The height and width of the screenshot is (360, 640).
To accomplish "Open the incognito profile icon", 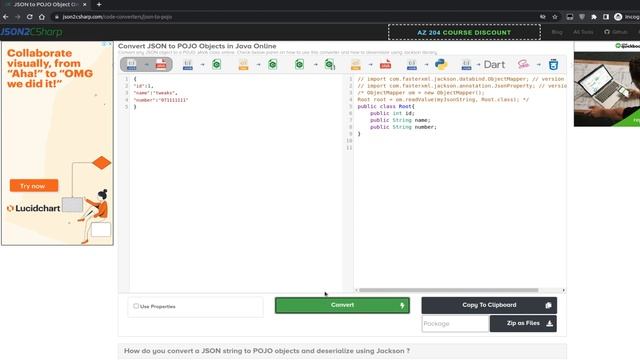I will pyautogui.click(x=618, y=17).
